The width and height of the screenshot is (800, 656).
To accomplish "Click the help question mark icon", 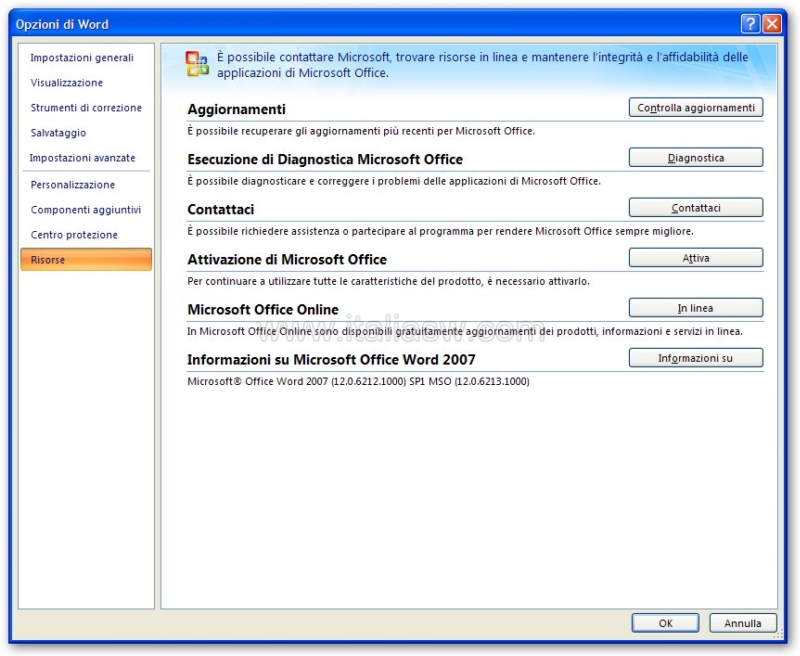I will click(x=749, y=23).
